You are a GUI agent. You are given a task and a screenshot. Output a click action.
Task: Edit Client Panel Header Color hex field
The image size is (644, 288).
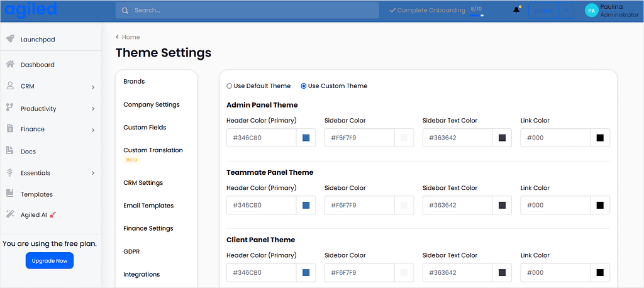(262, 272)
